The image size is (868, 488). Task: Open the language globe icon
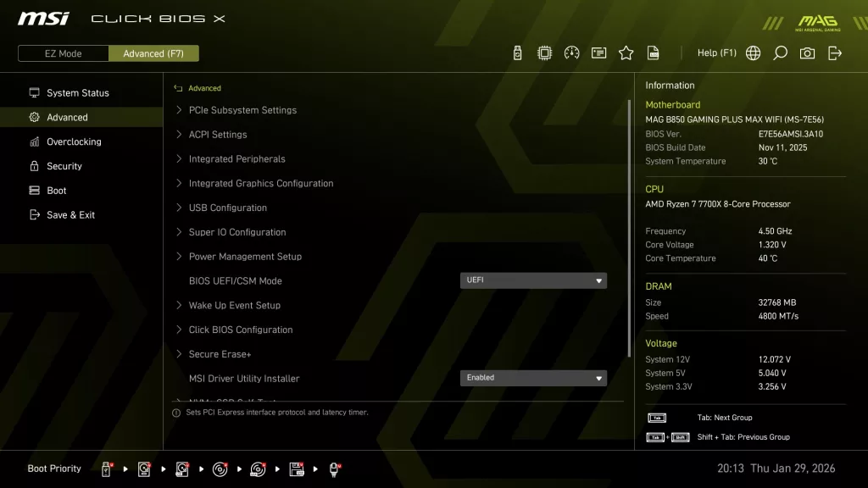point(753,52)
